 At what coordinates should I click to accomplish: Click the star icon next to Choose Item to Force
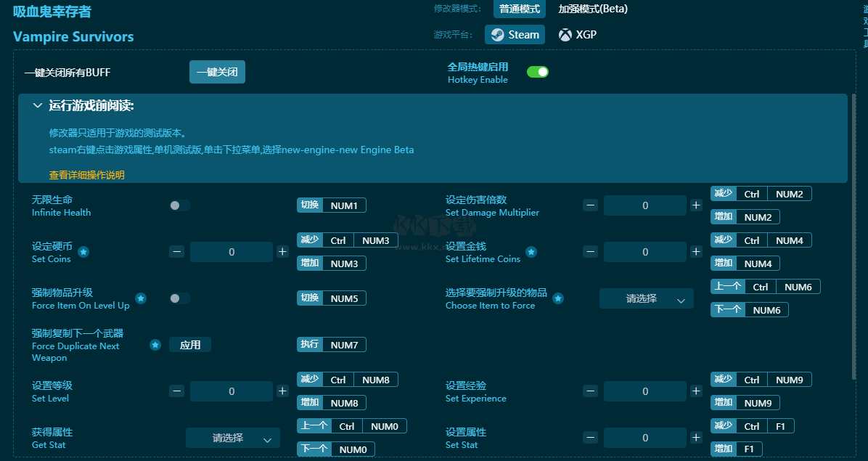(558, 298)
